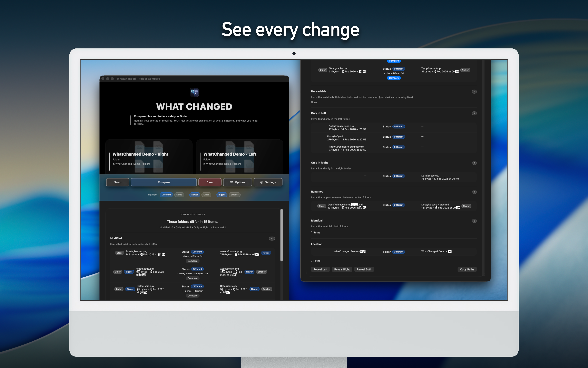The width and height of the screenshot is (588, 368).
Task: Toggle the Bigger highlight pill
Action: tap(222, 195)
